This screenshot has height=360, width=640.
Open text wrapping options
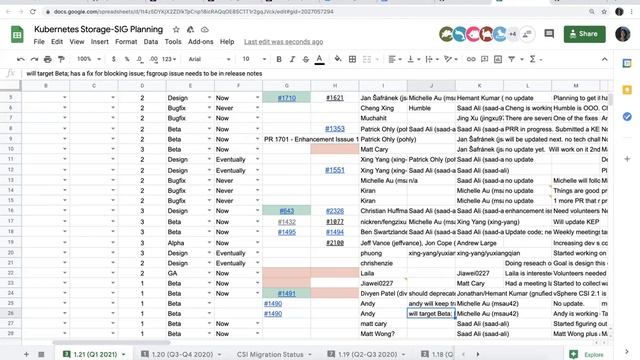(432, 59)
